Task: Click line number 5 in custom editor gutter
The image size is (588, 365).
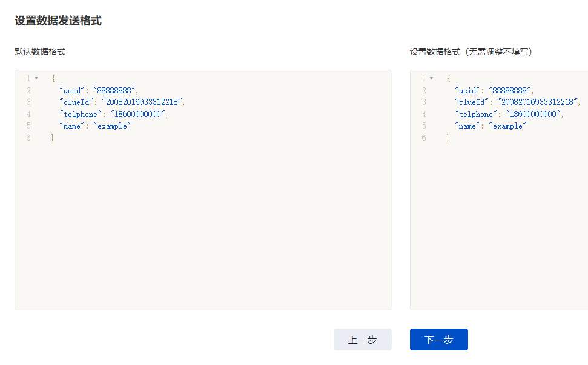Action: click(424, 126)
